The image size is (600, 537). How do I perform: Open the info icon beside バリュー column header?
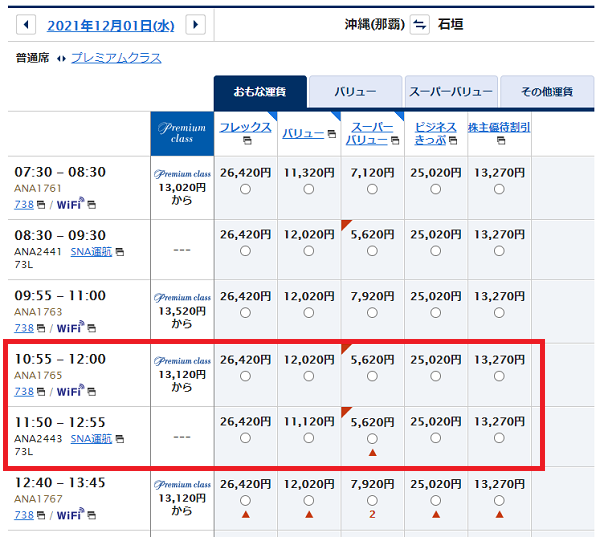point(332,134)
